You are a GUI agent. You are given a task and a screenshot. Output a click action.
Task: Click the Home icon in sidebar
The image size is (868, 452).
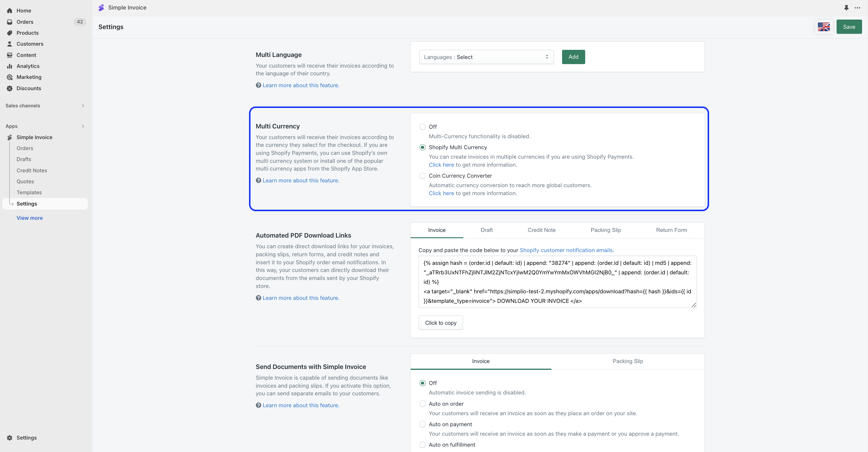point(9,11)
